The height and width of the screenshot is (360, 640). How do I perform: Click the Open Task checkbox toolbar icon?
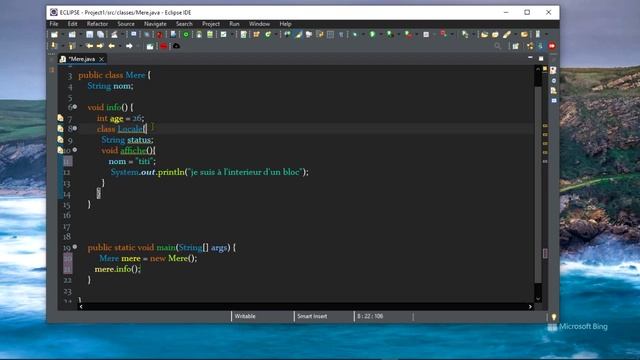223,35
